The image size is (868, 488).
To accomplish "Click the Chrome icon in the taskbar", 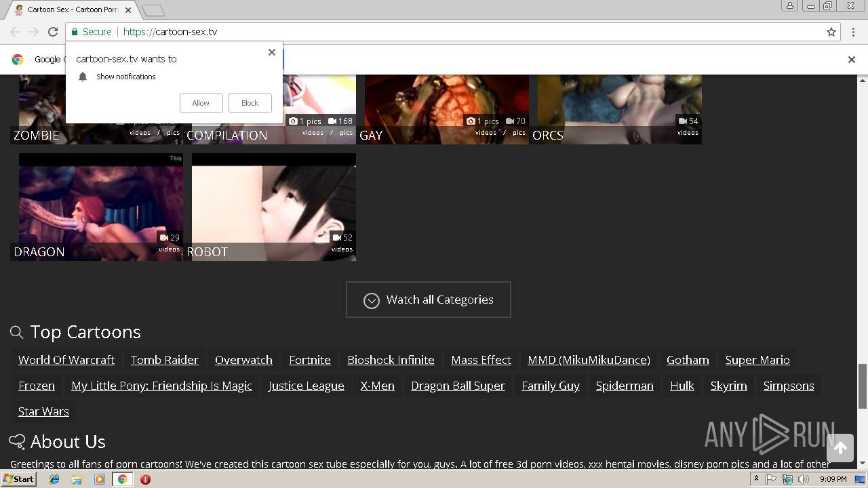I will (x=122, y=479).
